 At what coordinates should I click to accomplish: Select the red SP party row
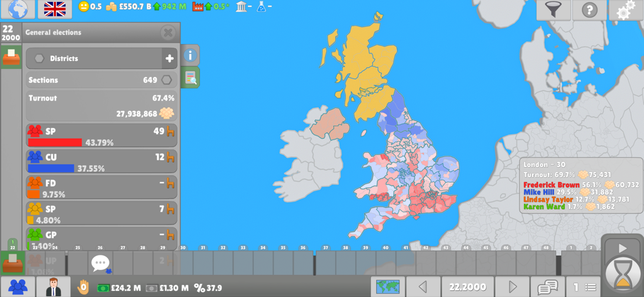(x=101, y=136)
